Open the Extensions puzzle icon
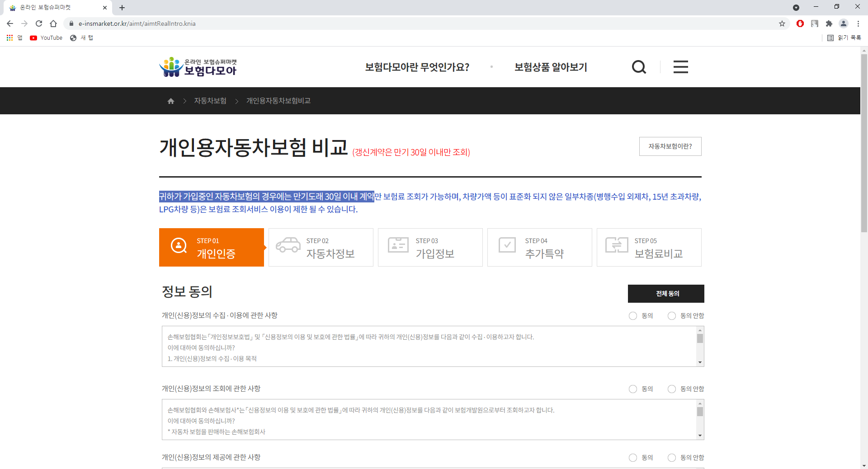Image resolution: width=868 pixels, height=469 pixels. point(829,23)
